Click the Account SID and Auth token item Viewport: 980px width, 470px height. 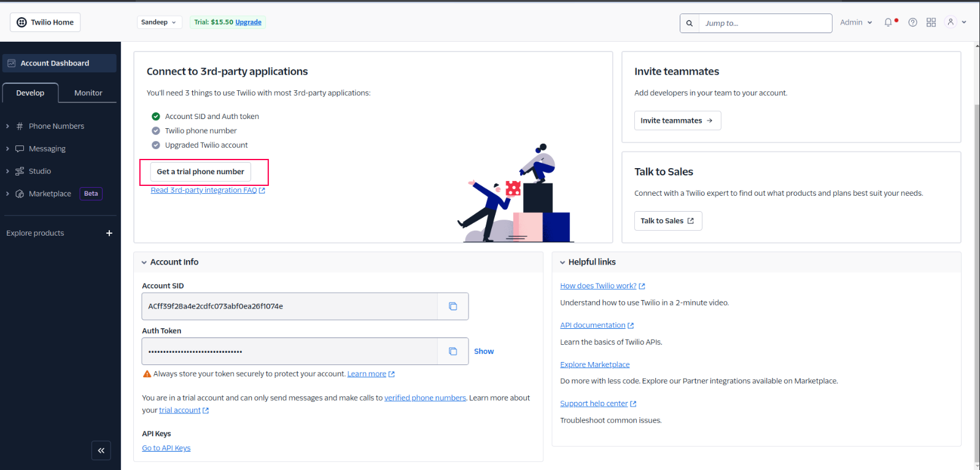click(x=212, y=117)
